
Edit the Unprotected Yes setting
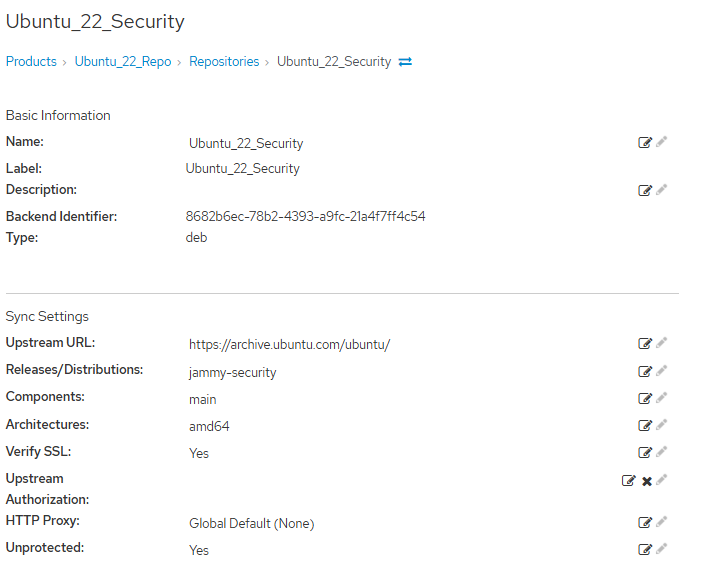point(645,549)
